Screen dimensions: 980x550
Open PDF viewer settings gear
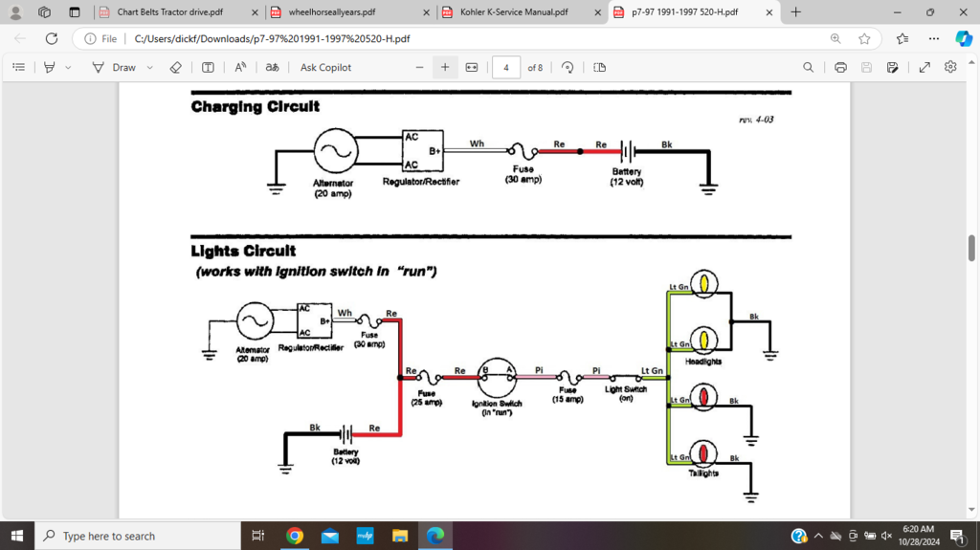click(x=950, y=67)
